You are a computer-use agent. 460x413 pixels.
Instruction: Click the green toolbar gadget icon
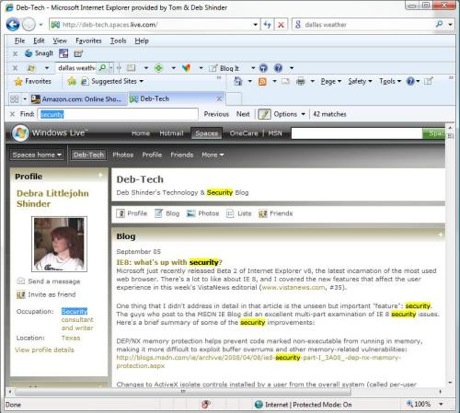(x=159, y=68)
